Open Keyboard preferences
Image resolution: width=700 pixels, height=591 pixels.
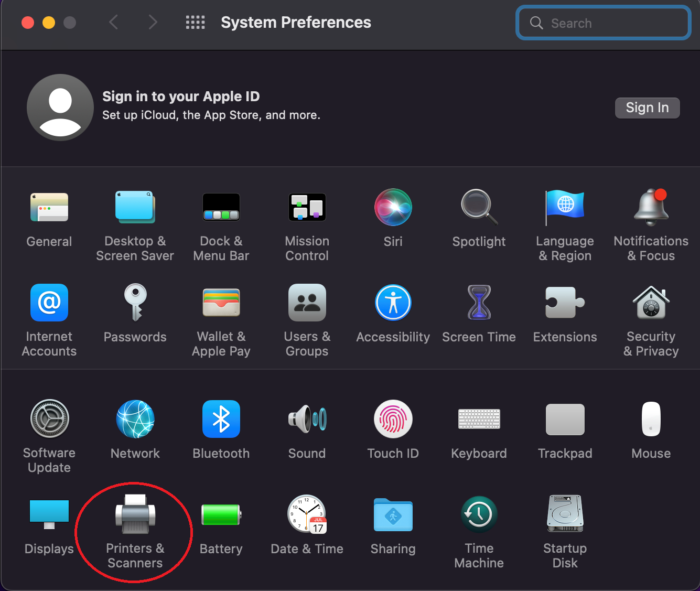(479, 419)
